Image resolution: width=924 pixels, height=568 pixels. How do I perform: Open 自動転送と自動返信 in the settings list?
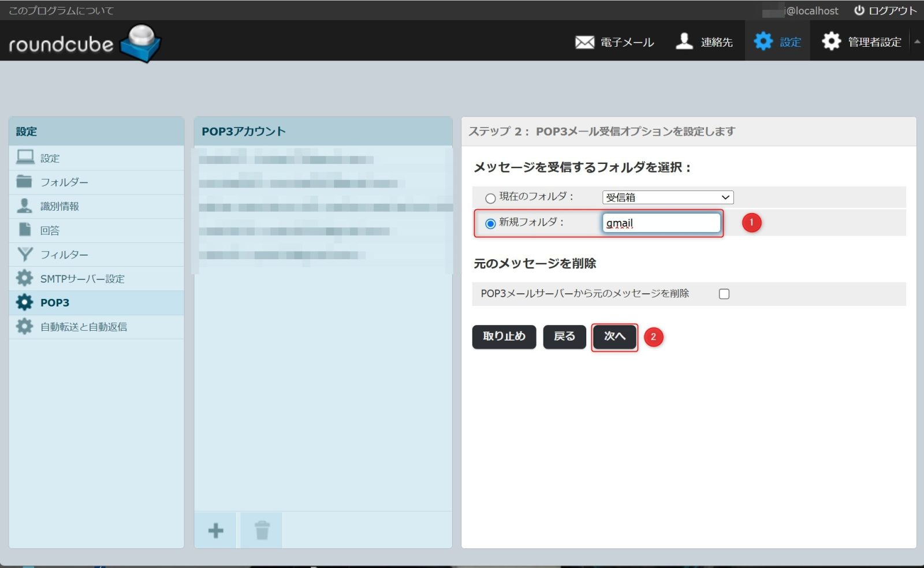[x=83, y=327]
